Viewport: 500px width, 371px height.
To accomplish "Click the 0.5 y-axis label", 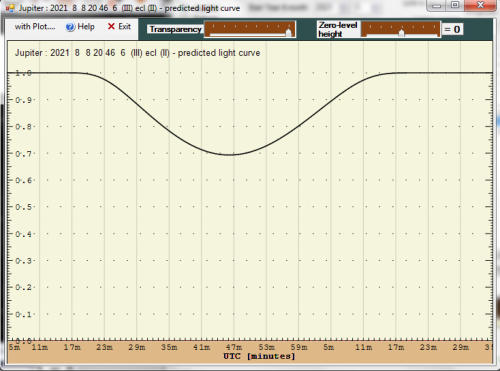I will (23, 207).
